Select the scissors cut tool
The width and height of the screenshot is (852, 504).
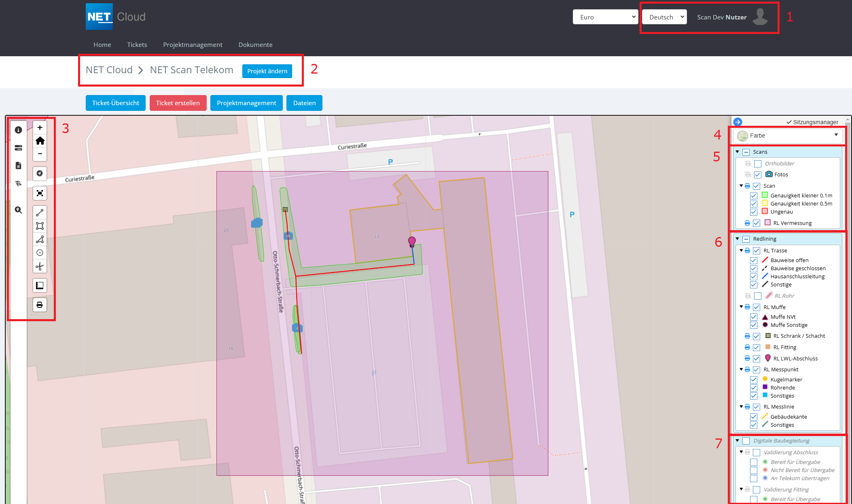point(40,266)
